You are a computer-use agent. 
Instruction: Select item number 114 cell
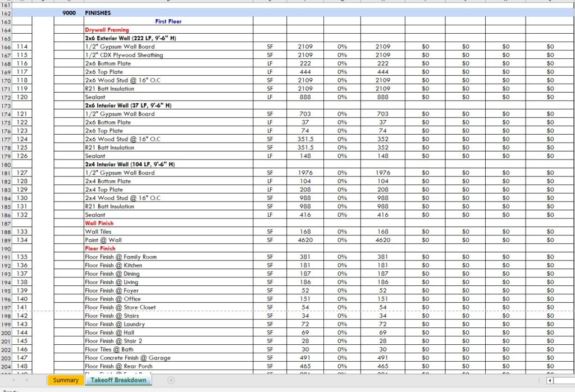(x=22, y=47)
